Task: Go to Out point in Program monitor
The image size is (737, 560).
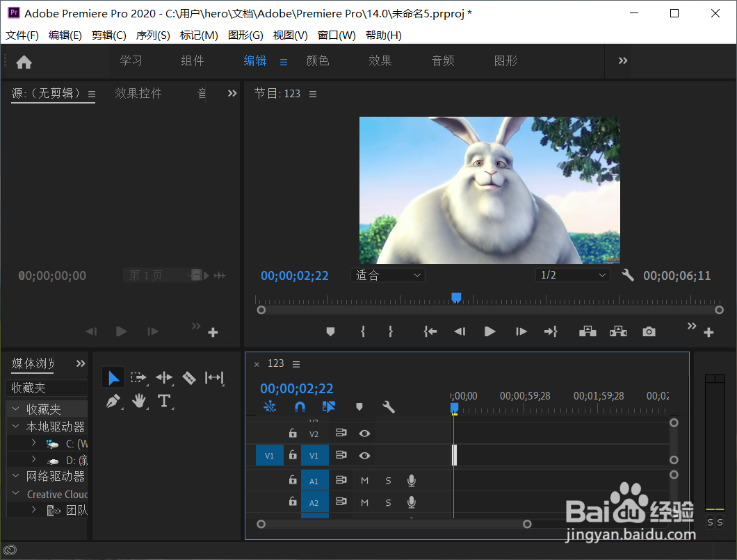Action: (551, 331)
